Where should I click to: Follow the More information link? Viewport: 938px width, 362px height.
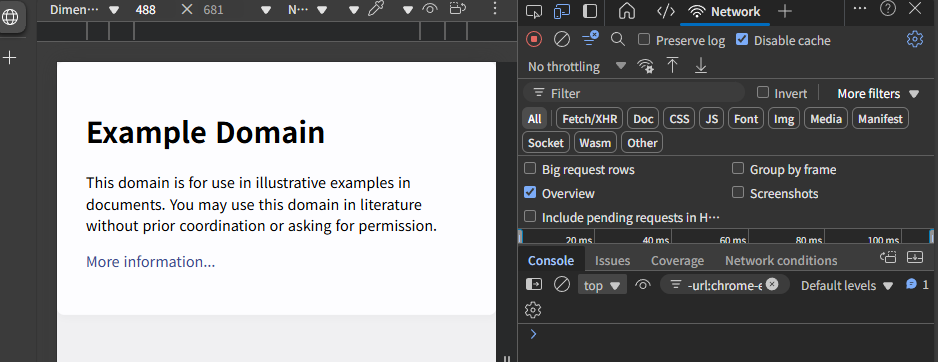(x=151, y=261)
